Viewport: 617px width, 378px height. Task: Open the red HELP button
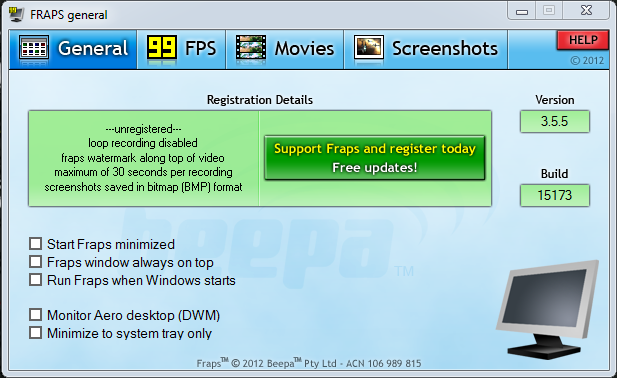coord(583,40)
